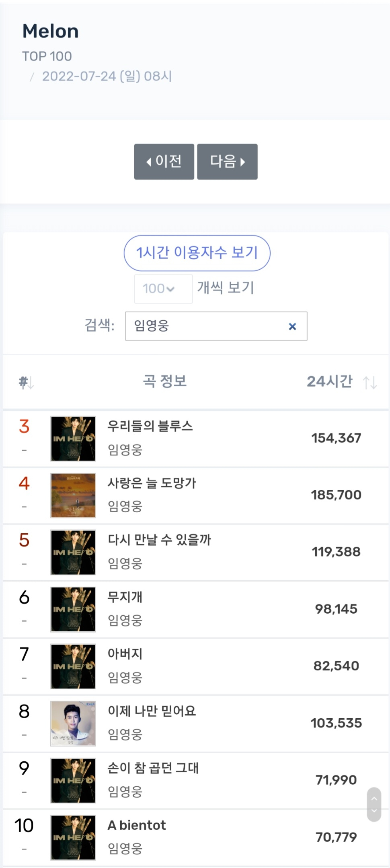390x868 pixels.
Task: Clear the search field with the X icon
Action: pyautogui.click(x=292, y=326)
